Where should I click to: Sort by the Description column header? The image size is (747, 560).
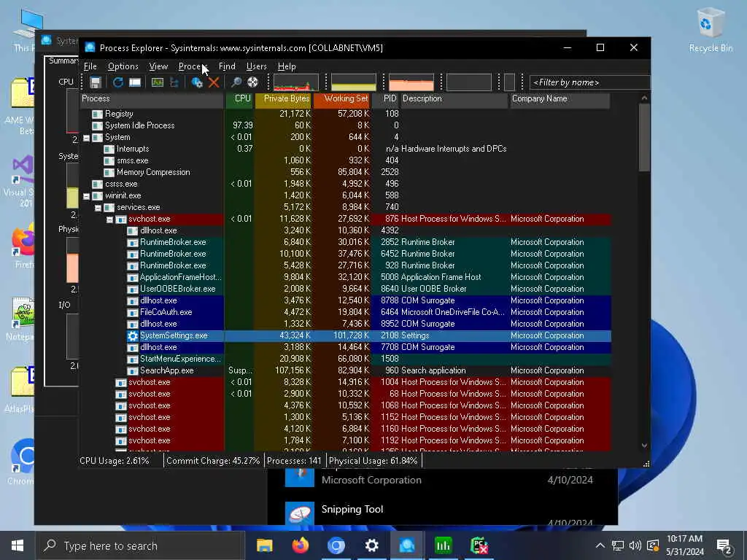(x=454, y=98)
